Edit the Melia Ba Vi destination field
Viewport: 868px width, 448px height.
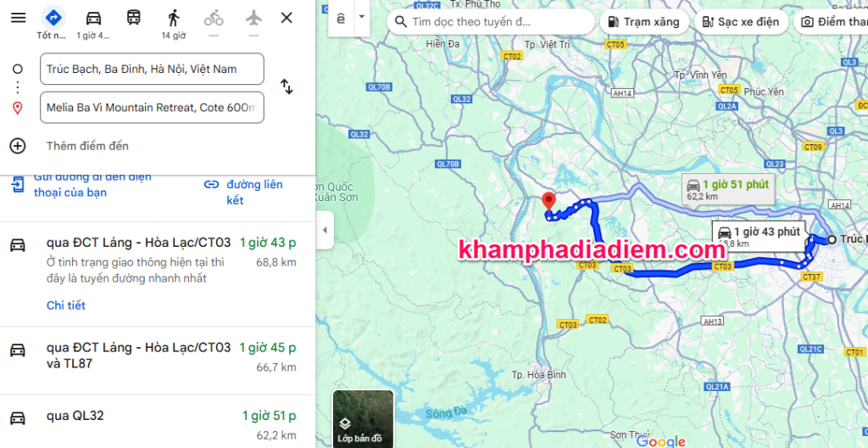(x=152, y=108)
